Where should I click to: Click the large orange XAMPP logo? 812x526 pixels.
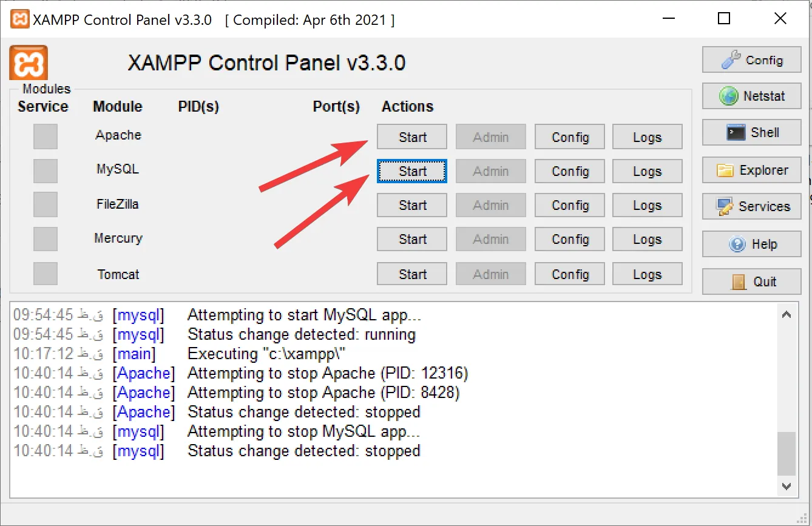tap(29, 63)
